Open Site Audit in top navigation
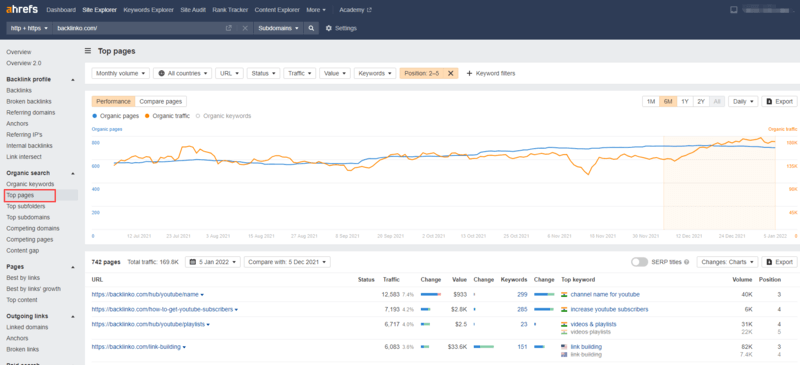Viewport: 800px width, 365px height. [x=192, y=10]
